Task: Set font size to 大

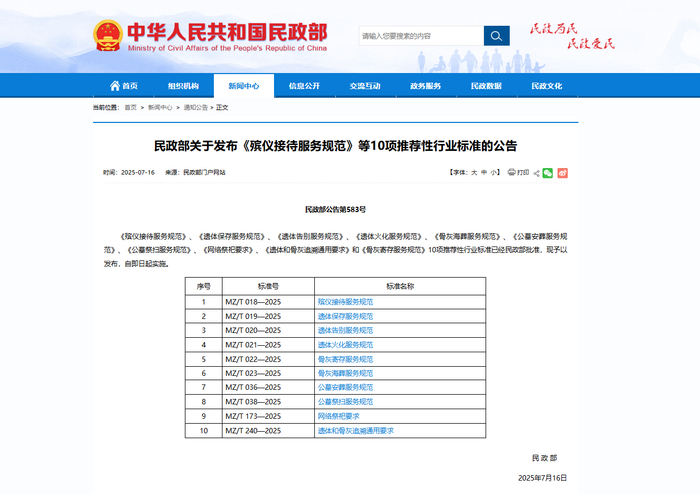Action: 474,173
